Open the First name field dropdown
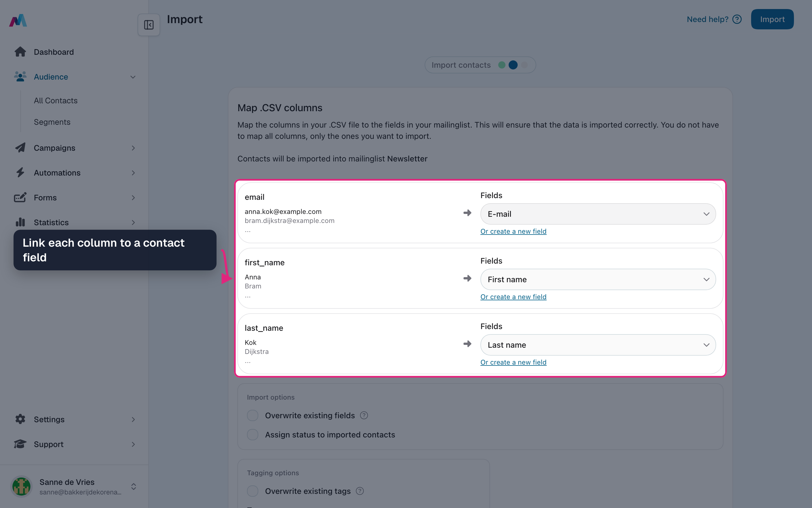The width and height of the screenshot is (812, 508). point(598,279)
